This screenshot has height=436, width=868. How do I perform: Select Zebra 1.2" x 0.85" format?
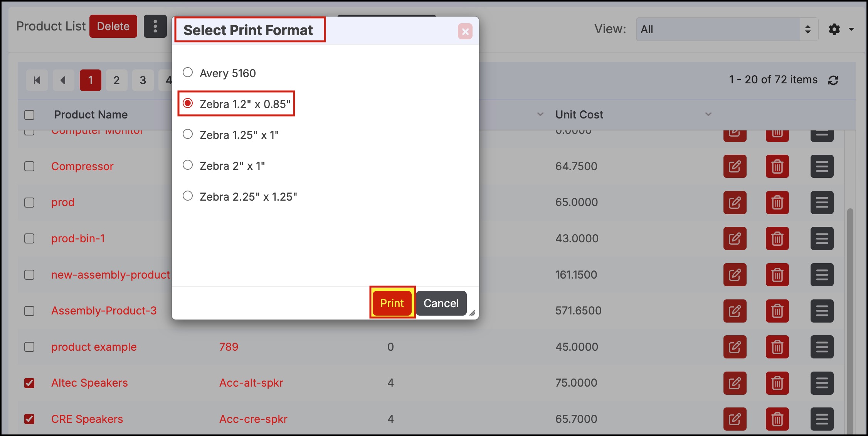click(x=188, y=103)
